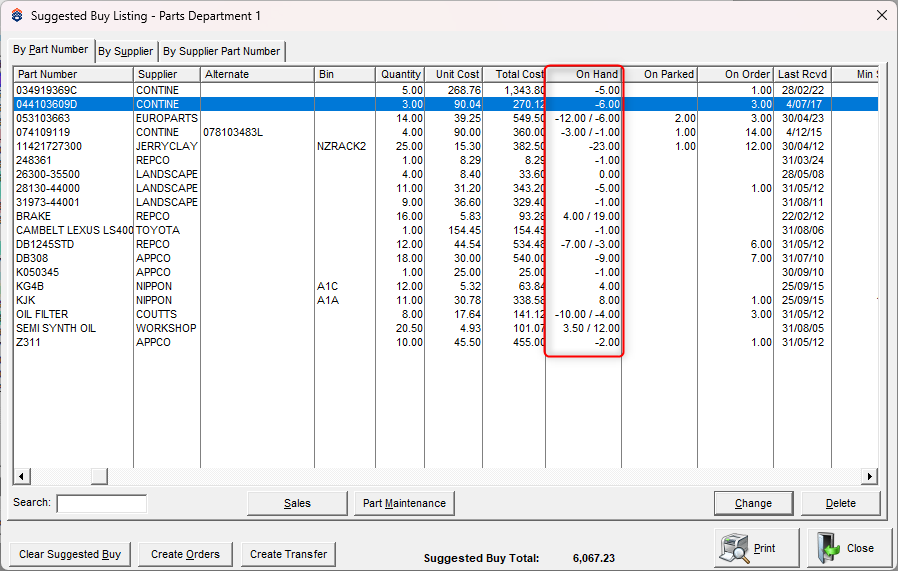This screenshot has height=571, width=898.
Task: Select the By Part Number tab
Action: point(50,50)
